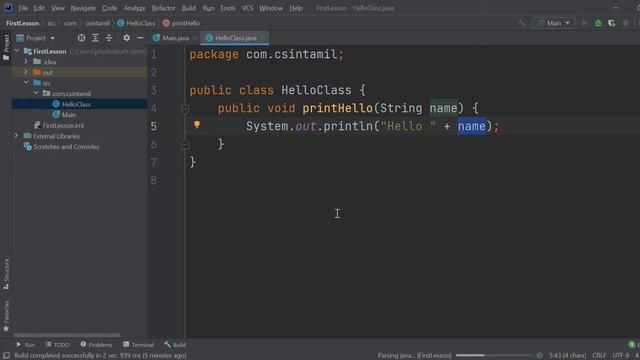Collapse the src folder
640x360 pixels.
pyautogui.click(x=26, y=83)
